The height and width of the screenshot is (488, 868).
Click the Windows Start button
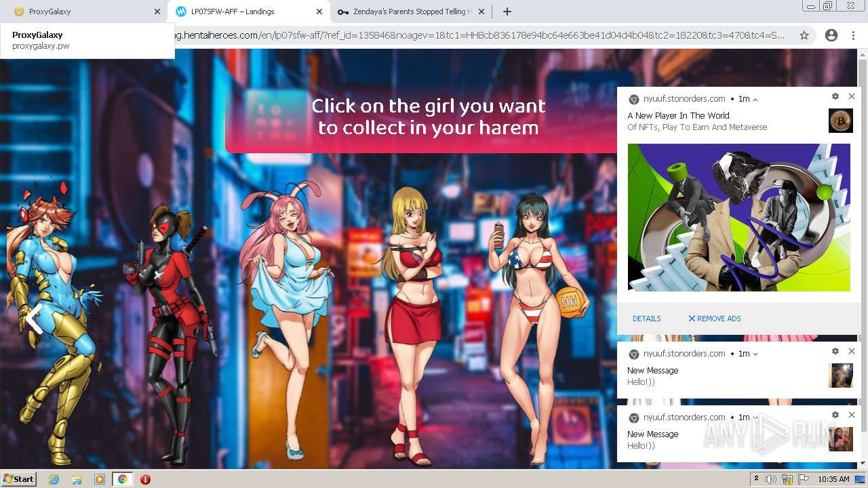click(19, 479)
